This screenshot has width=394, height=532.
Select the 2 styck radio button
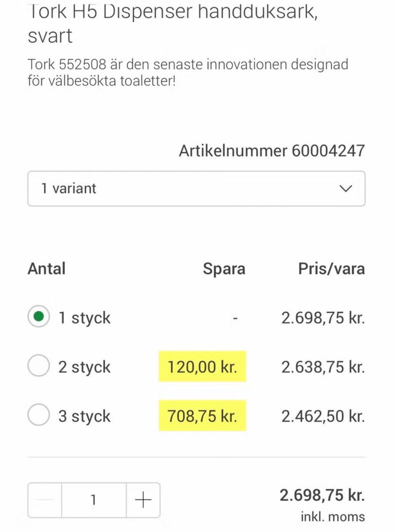click(x=39, y=366)
